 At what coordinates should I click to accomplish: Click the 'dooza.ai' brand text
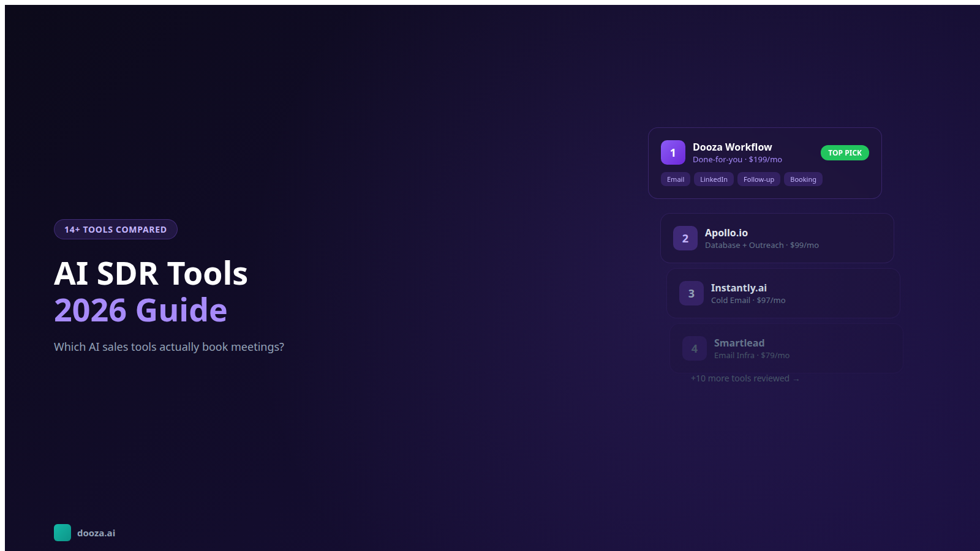coord(96,533)
